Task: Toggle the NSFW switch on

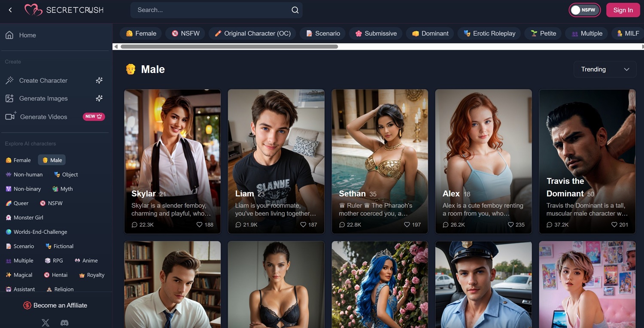Action: pyautogui.click(x=584, y=10)
